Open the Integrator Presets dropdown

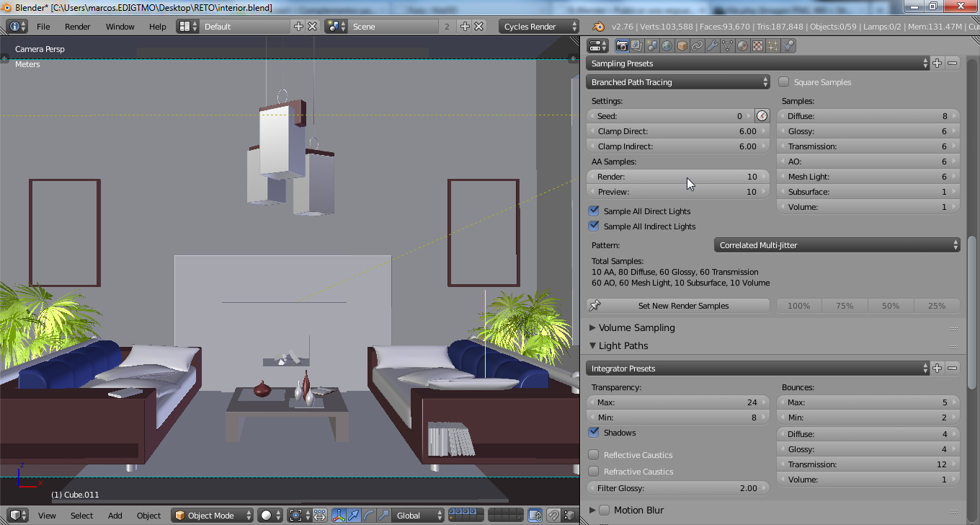click(757, 369)
